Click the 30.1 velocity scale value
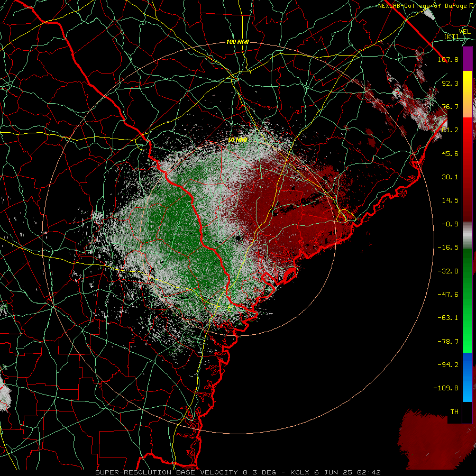Screen dimensions: 476x476 pos(450,177)
